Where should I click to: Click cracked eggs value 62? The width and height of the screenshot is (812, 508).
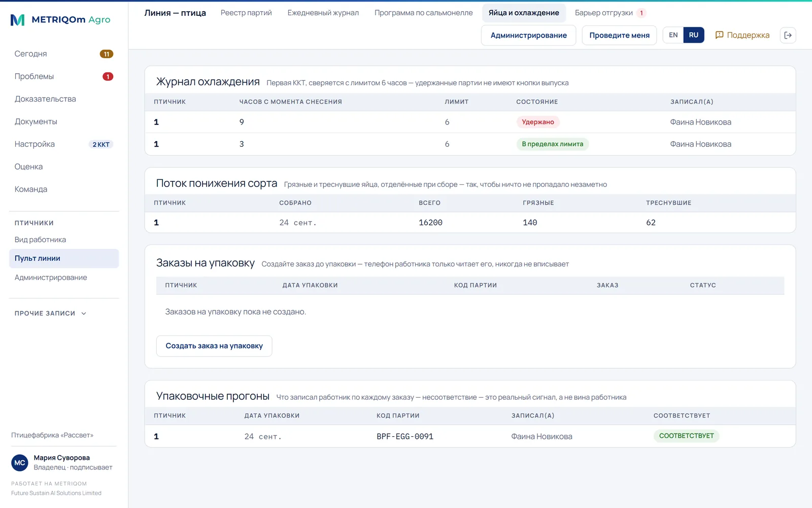click(651, 223)
